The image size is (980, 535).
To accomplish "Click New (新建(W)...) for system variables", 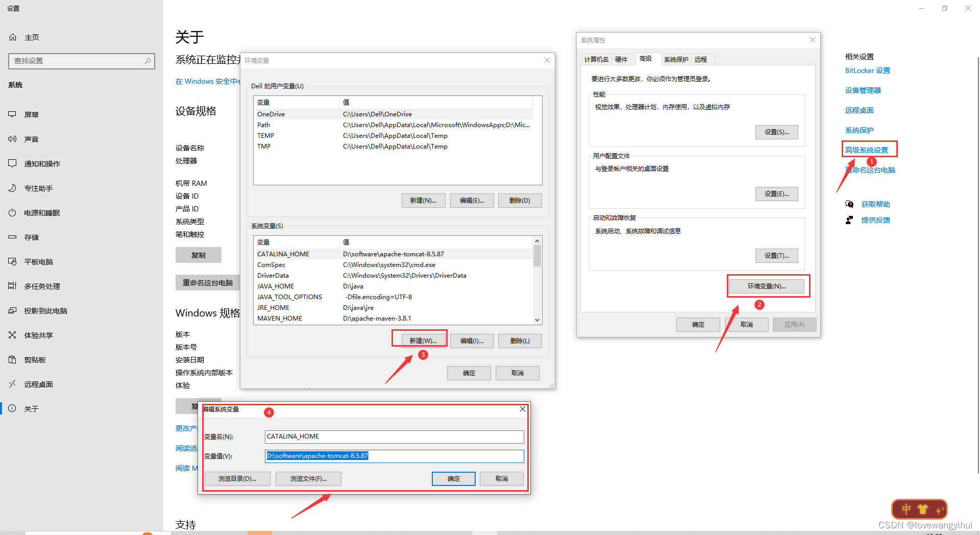I will (423, 341).
